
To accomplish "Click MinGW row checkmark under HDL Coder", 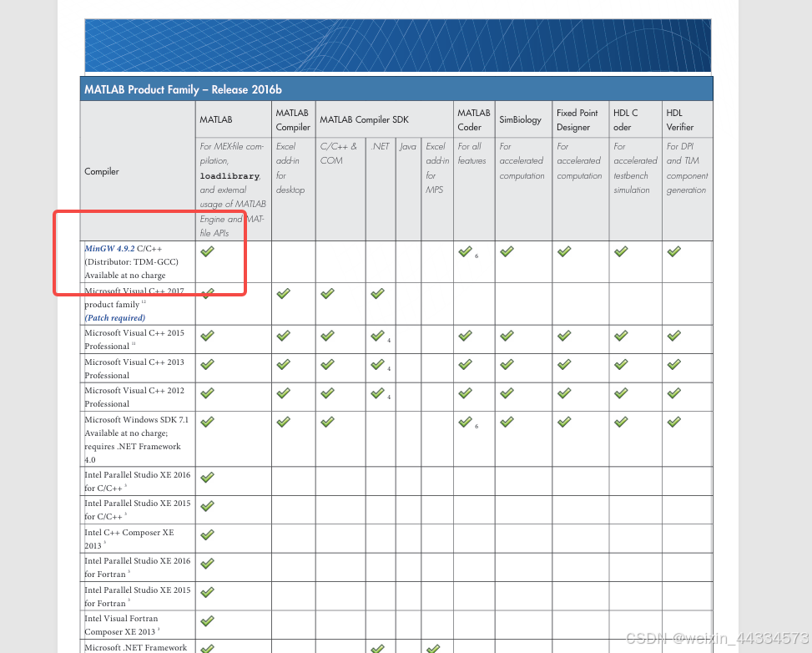I will coord(621,251).
